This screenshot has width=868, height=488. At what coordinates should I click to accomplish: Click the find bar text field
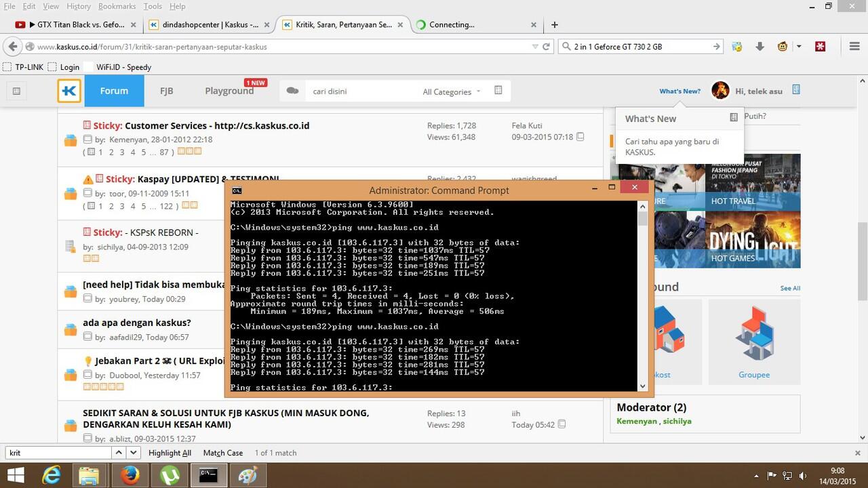pyautogui.click(x=58, y=452)
